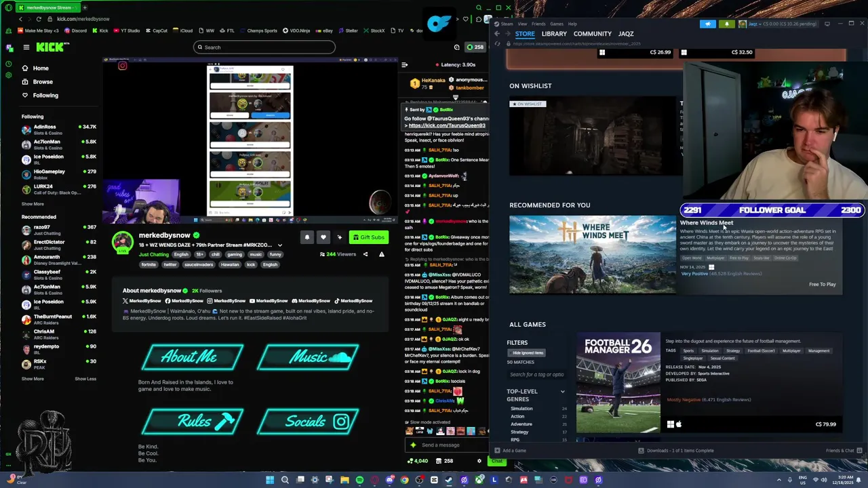Viewport: 868px width, 488px height.
Task: Toggle the channel notification bell
Action: 307,237
